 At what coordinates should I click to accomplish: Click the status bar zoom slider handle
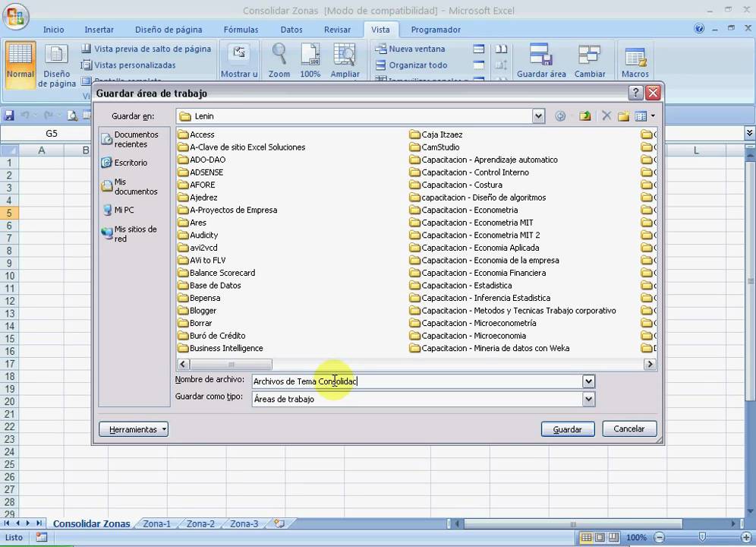click(x=702, y=537)
